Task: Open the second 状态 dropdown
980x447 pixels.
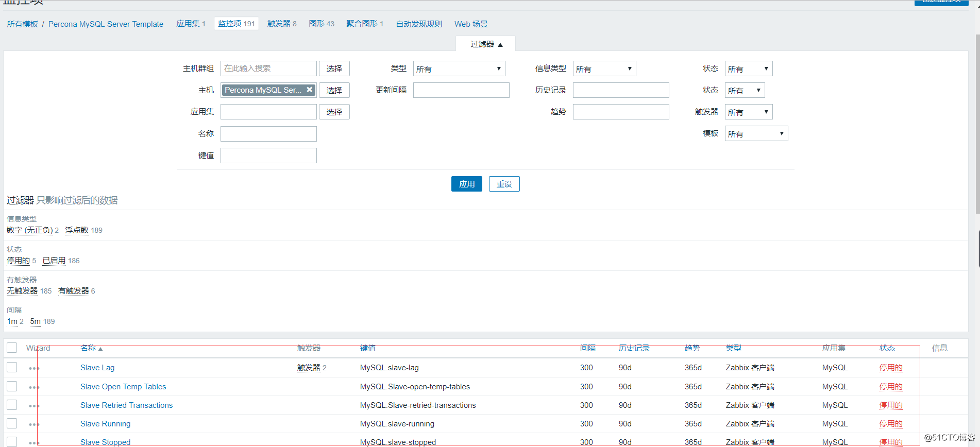Action: (x=745, y=90)
